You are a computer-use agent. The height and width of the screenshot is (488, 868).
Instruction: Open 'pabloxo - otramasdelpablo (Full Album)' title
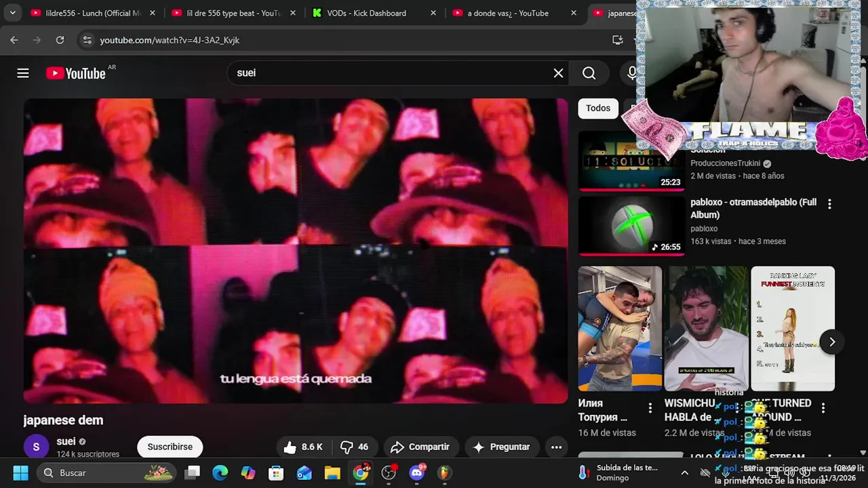[x=753, y=208]
